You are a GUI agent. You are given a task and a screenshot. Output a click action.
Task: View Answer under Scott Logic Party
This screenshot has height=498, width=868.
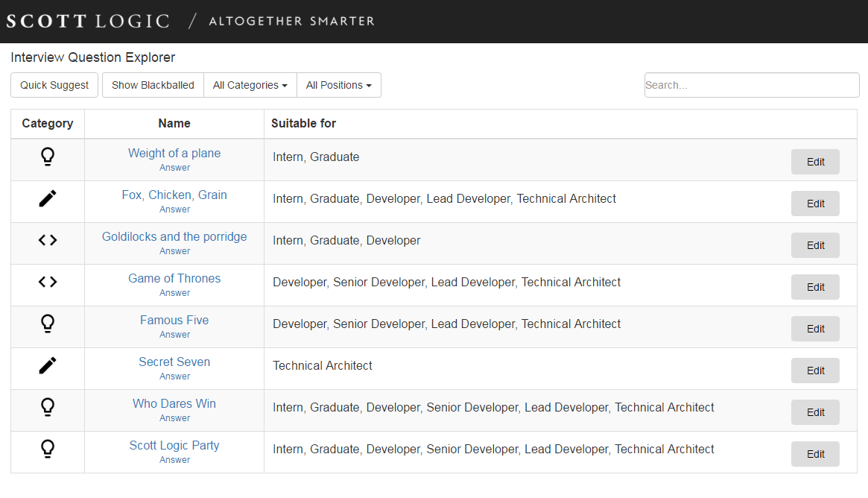175,460
